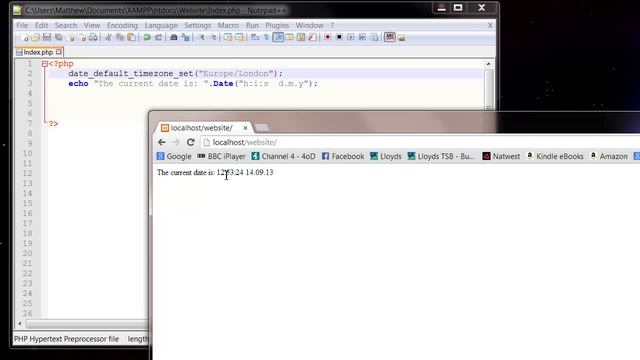
Task: Open the Facebook bookmark
Action: [x=343, y=156]
